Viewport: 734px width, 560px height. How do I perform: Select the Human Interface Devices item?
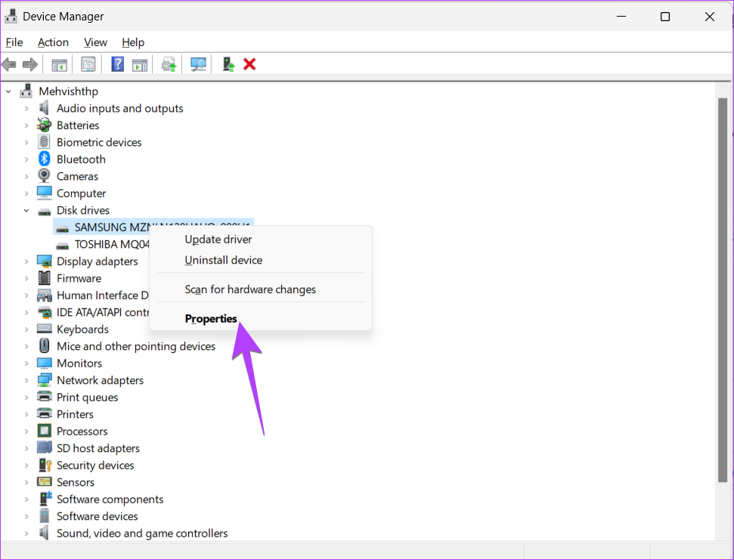pos(103,295)
